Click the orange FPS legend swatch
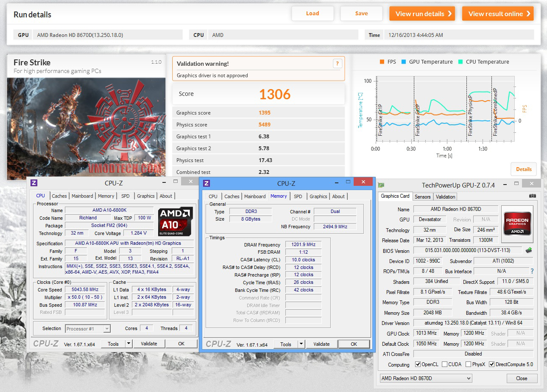547x392 pixels. pos(382,62)
